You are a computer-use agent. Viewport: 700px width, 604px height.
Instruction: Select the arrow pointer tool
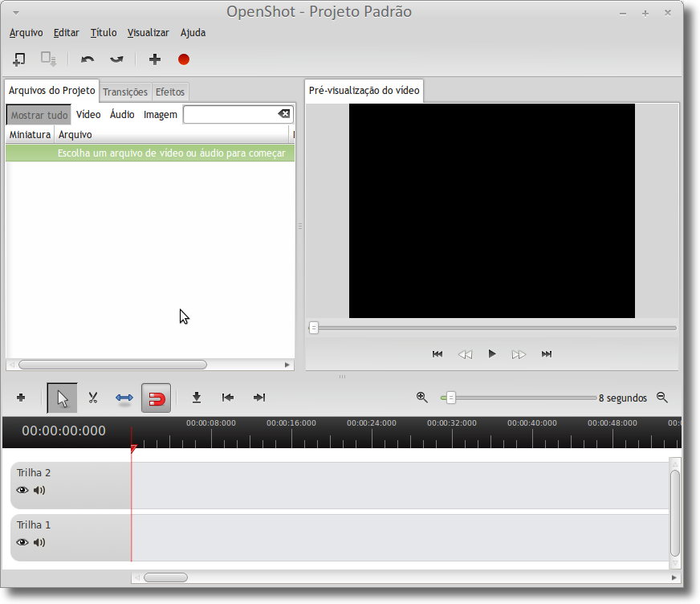click(x=62, y=398)
